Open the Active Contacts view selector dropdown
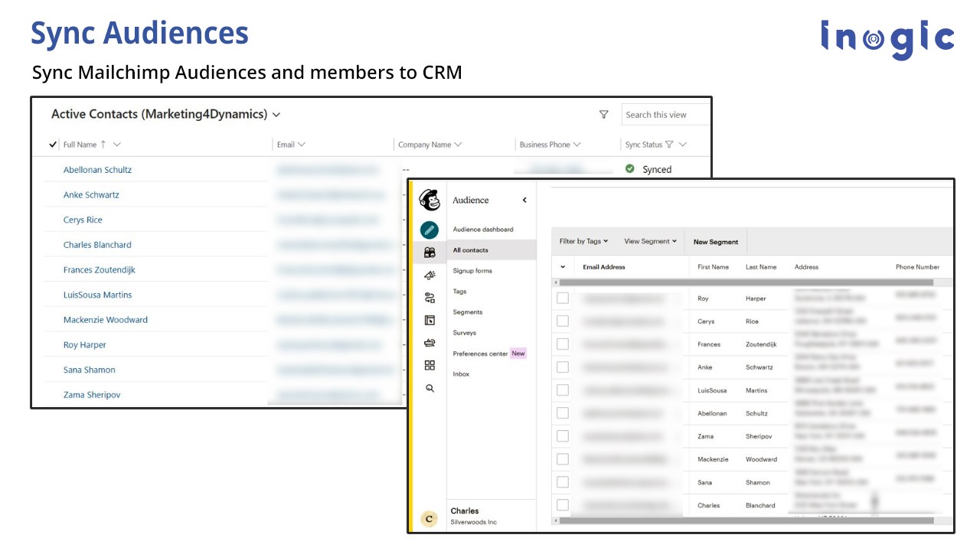The height and width of the screenshot is (551, 980). tap(276, 115)
